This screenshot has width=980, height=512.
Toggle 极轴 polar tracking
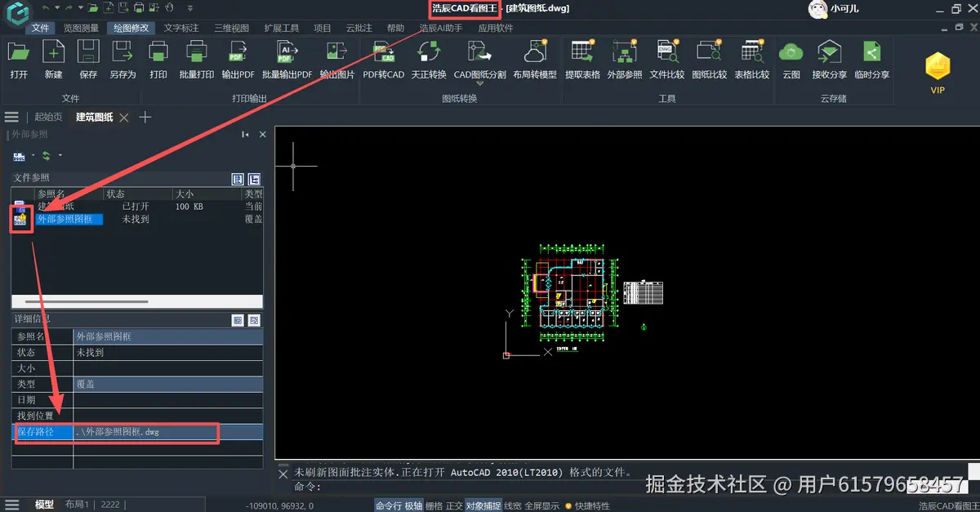[x=413, y=505]
